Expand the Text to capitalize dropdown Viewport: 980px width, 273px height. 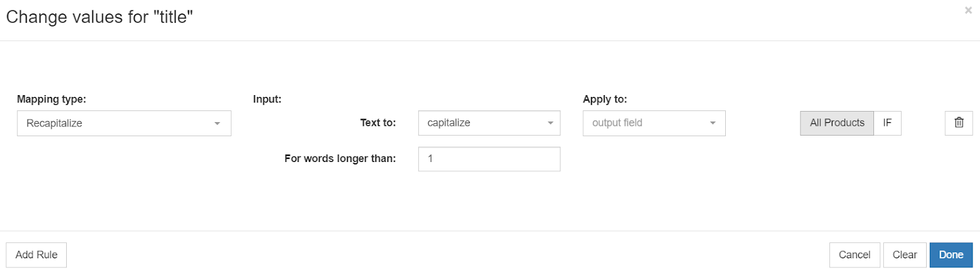pyautogui.click(x=489, y=123)
